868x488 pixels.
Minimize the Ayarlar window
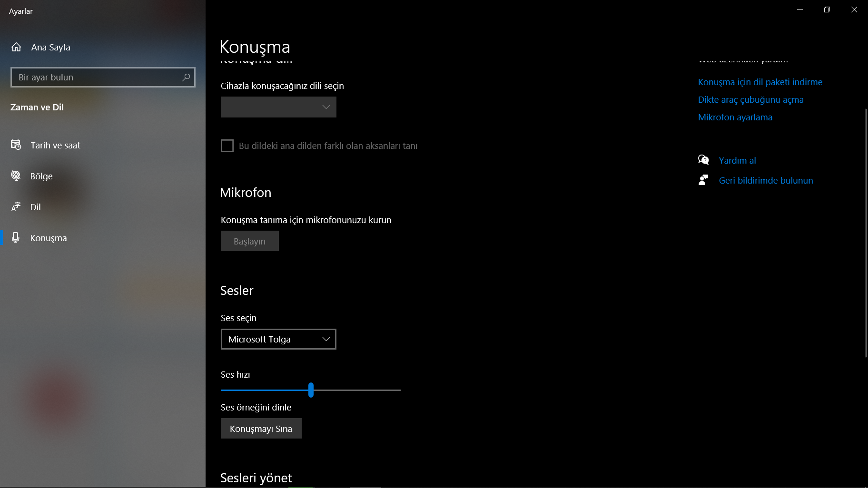800,10
